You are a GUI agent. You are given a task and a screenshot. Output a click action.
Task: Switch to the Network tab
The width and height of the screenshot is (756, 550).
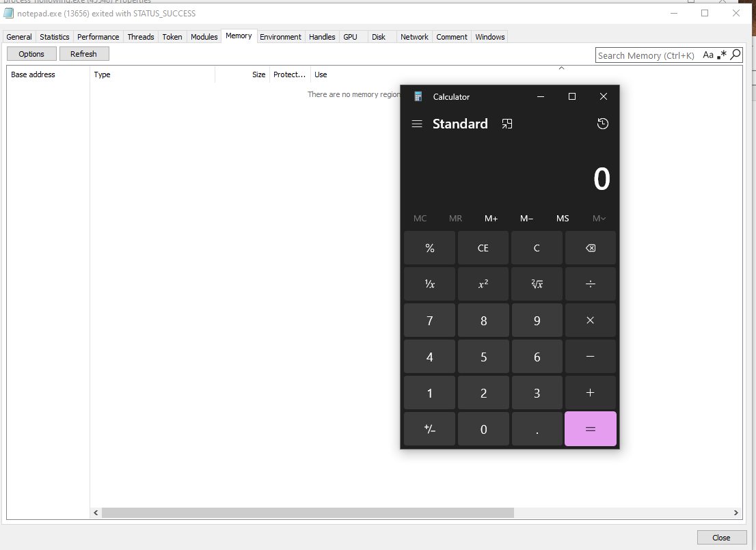click(414, 37)
